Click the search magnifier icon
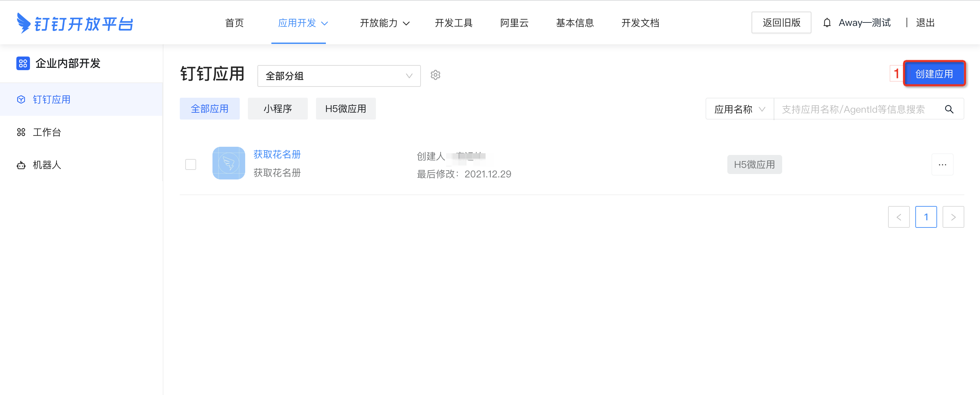 (949, 109)
